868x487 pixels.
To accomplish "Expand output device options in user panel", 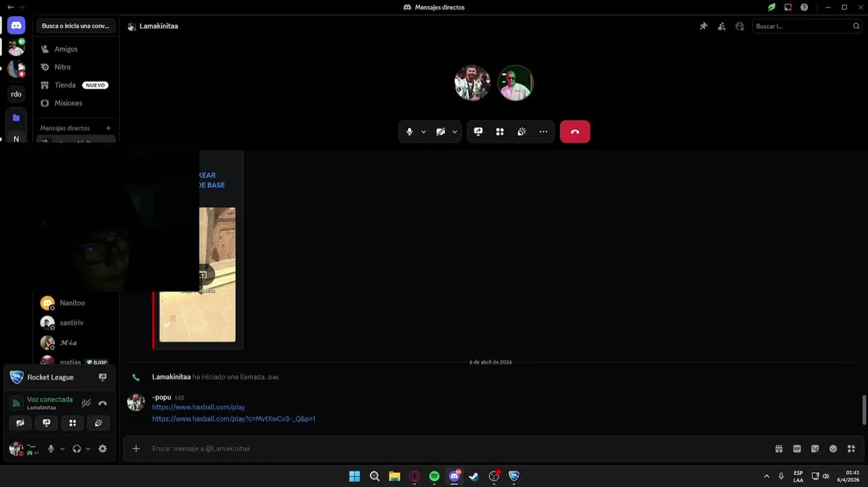I will pos(88,448).
